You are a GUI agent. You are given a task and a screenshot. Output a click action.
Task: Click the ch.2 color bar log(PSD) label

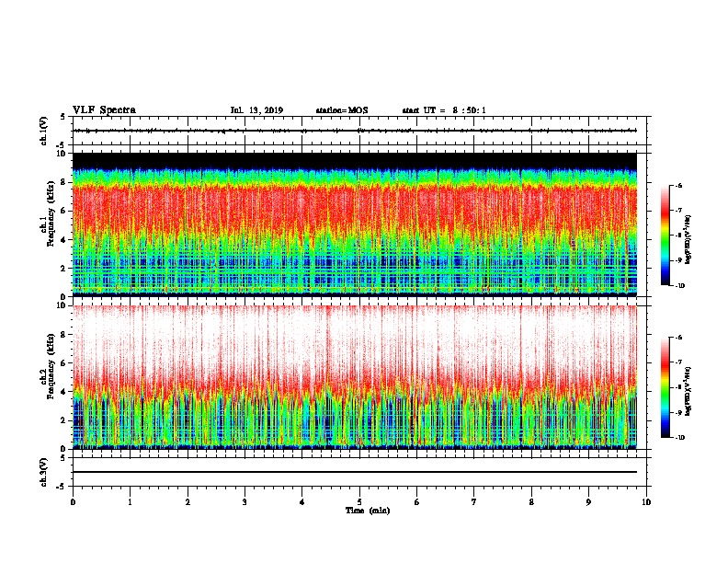pos(688,391)
